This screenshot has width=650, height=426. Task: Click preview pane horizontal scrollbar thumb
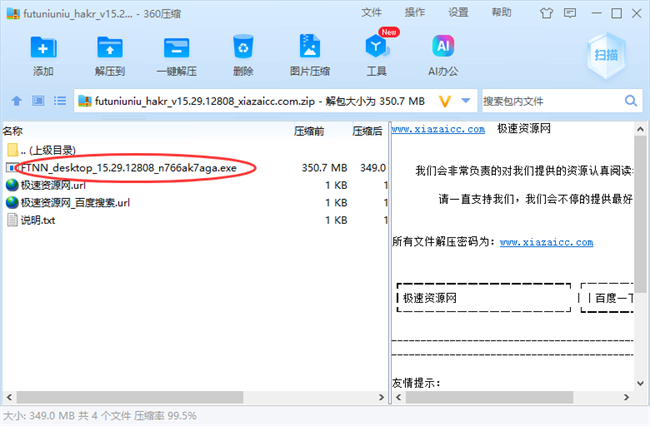[490, 397]
